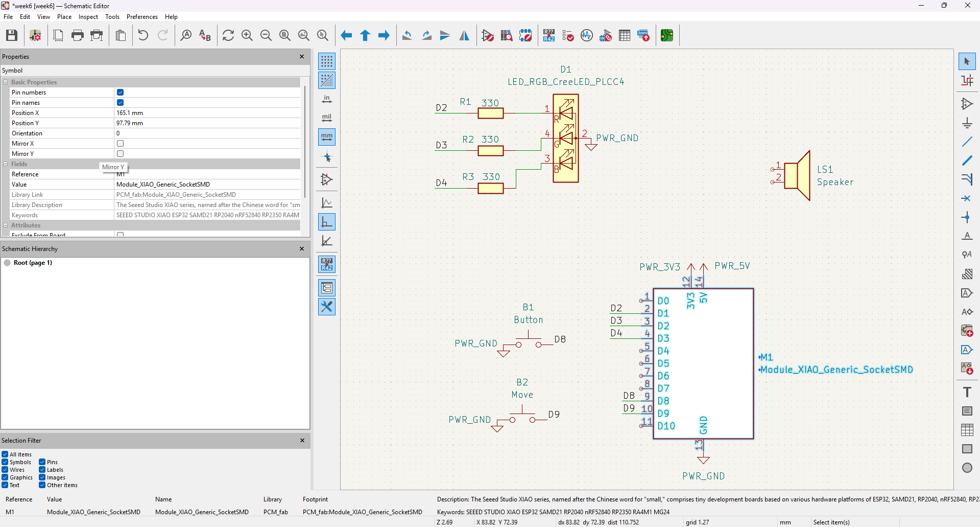This screenshot has height=527, width=980.
Task: Open the Place menu
Action: click(x=64, y=17)
